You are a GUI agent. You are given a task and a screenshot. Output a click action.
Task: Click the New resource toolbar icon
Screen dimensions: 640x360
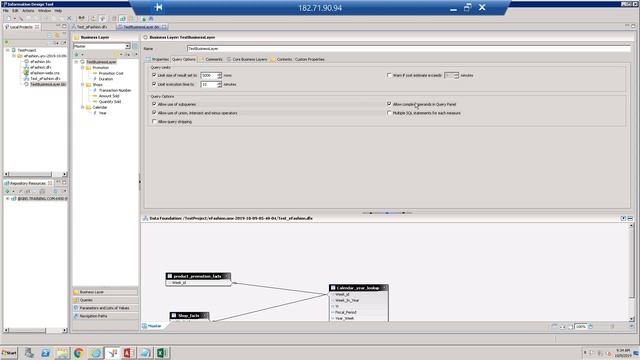(x=8, y=18)
